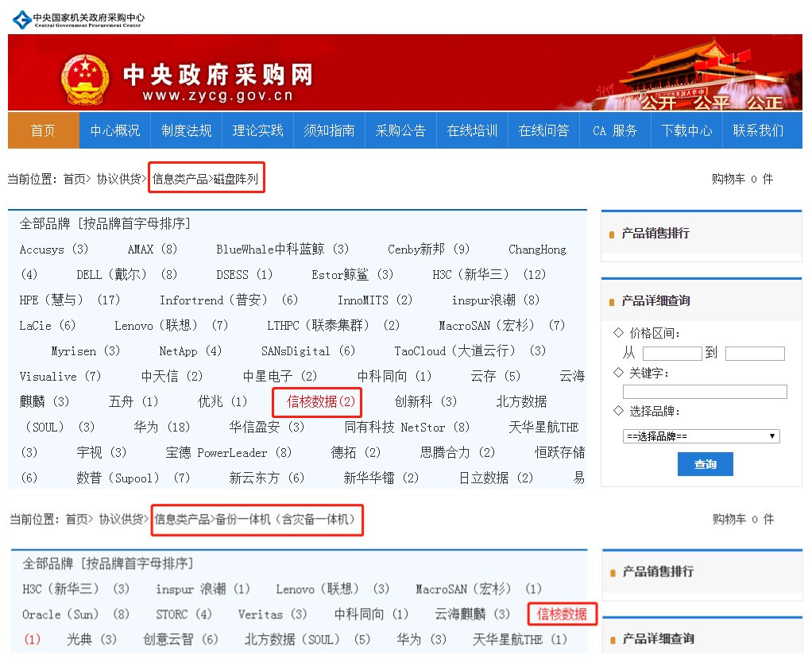Choose the Cenby新邦 (9) brand
812x662 pixels.
(x=429, y=250)
